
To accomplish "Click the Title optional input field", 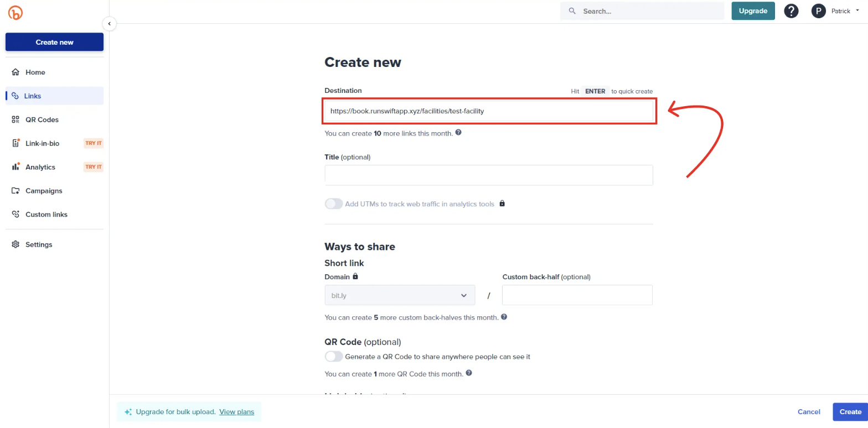I will tap(488, 175).
